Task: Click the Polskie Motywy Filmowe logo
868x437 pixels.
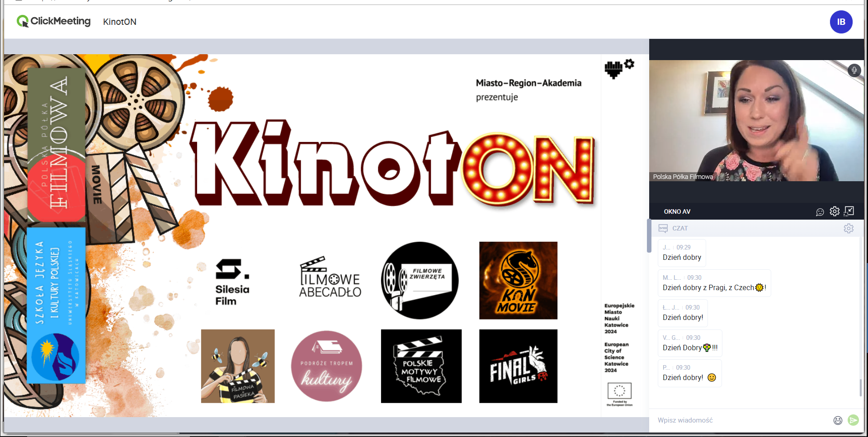Action: coord(421,366)
